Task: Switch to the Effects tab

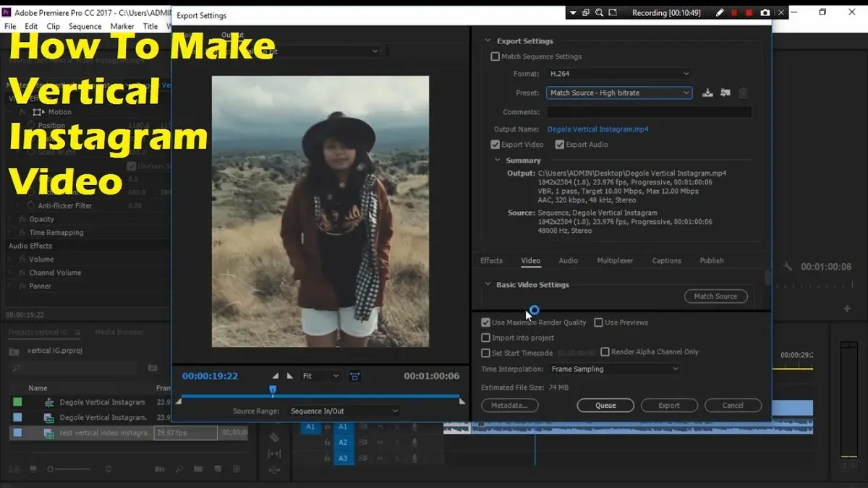Action: tap(491, 260)
